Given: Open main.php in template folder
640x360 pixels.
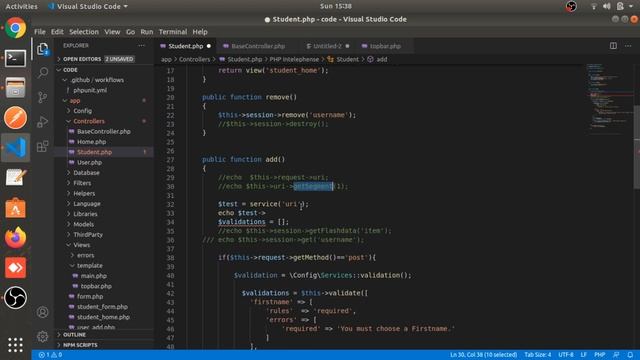Looking at the screenshot, I should (x=93, y=276).
